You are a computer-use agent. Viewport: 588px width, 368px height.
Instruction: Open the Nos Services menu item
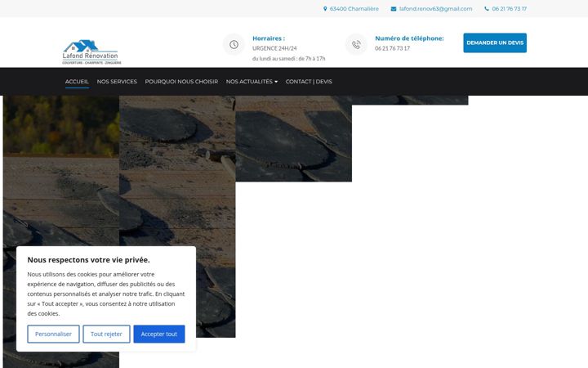coord(117,82)
